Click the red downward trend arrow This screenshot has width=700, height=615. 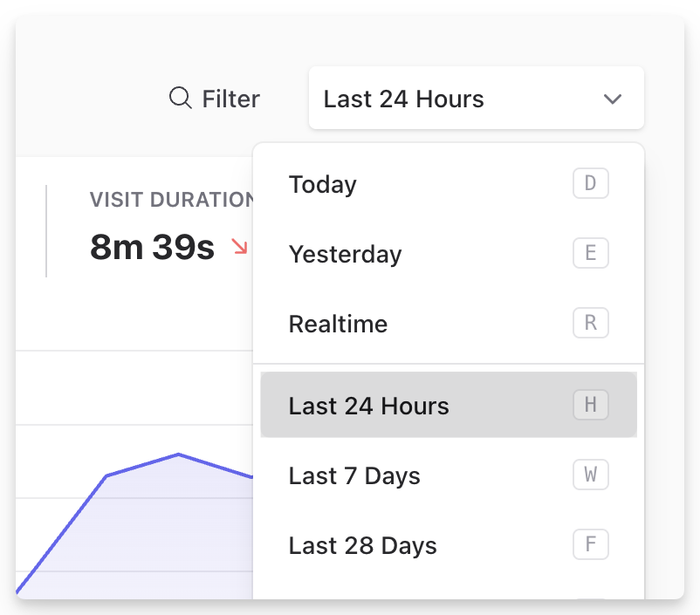click(x=239, y=248)
